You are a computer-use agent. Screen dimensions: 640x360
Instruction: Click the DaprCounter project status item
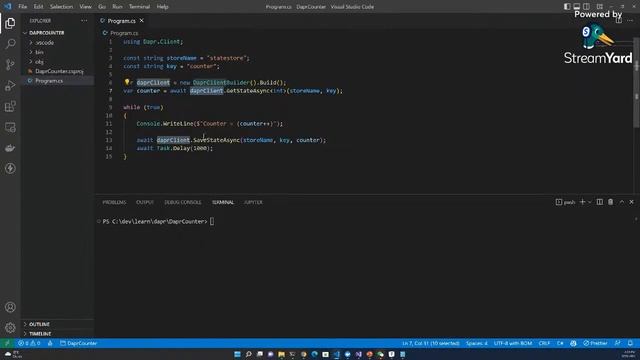78,343
